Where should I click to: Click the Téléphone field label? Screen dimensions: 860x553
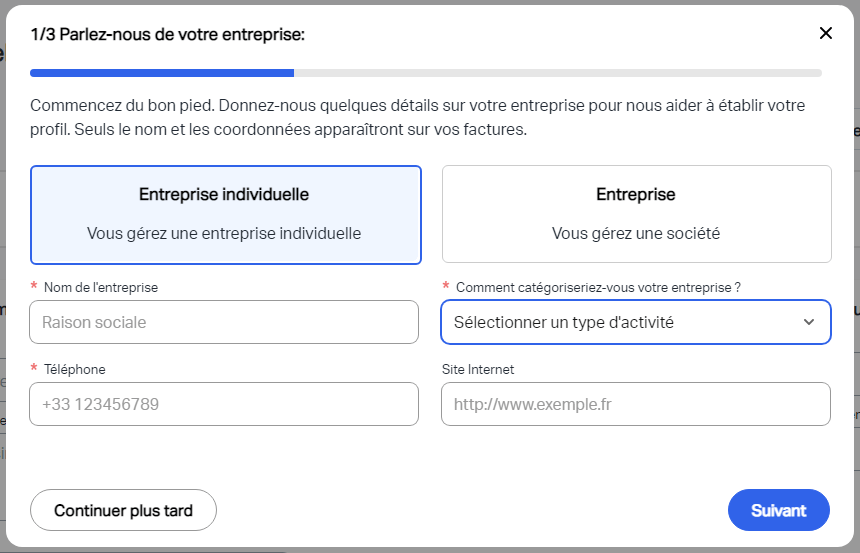75,369
